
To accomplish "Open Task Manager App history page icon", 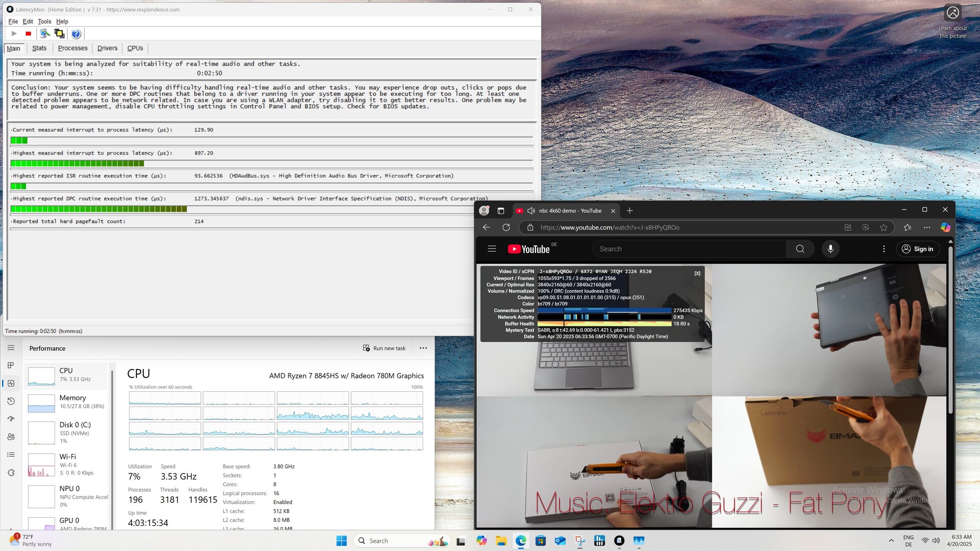I will pos(11,401).
